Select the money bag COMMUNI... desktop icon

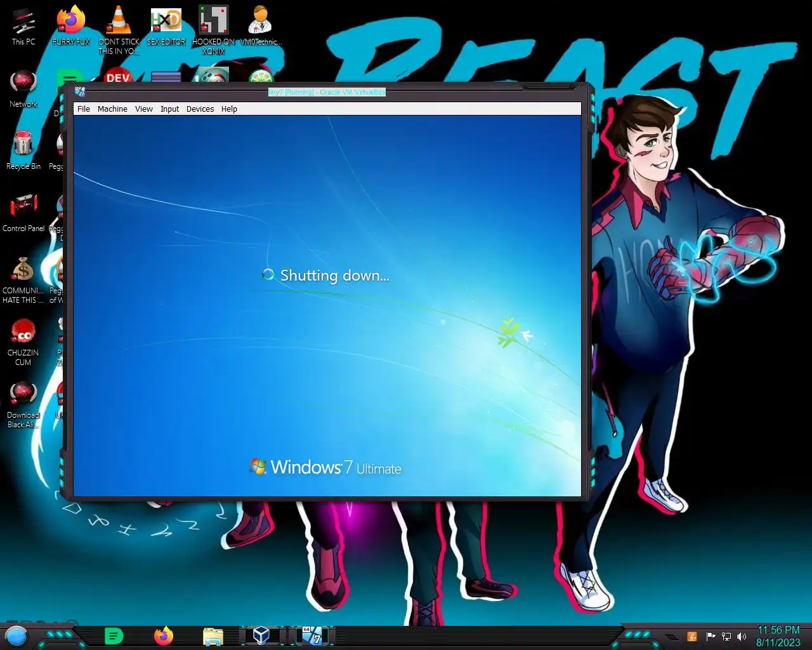(x=23, y=279)
